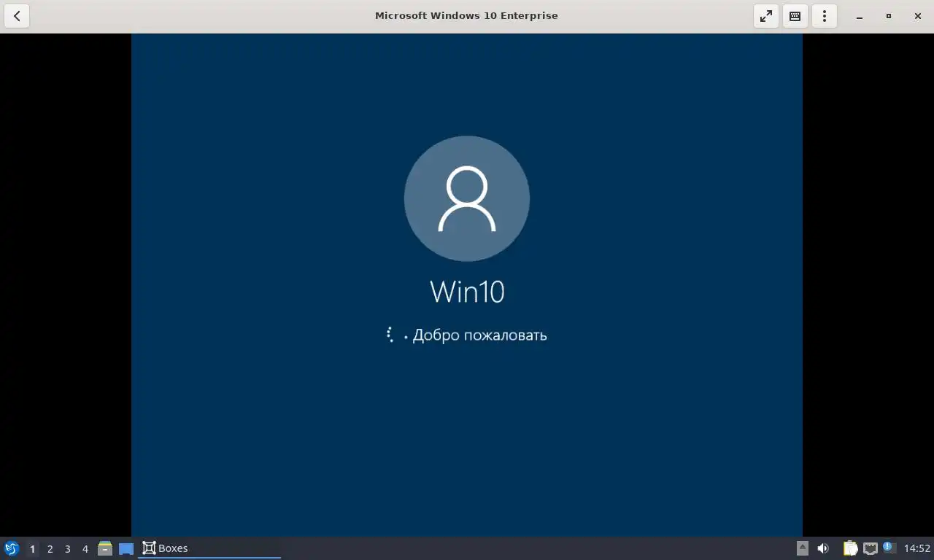Open the network connection tray icon

[871, 548]
